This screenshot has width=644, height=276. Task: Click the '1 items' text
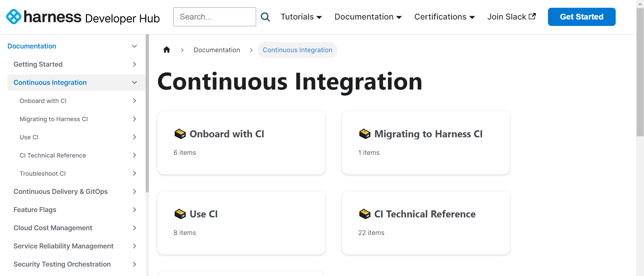point(369,152)
